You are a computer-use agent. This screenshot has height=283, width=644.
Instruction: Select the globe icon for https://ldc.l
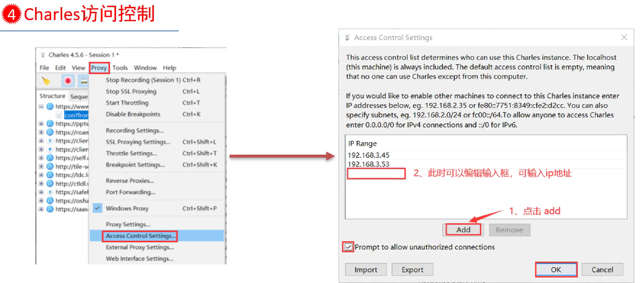[50, 175]
